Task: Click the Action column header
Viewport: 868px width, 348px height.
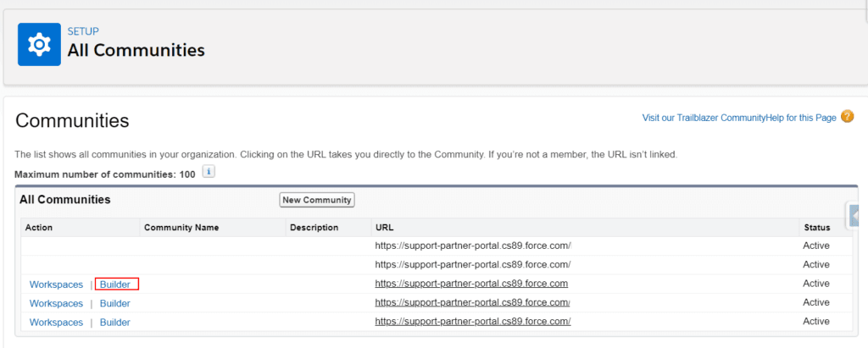Action: tap(39, 228)
